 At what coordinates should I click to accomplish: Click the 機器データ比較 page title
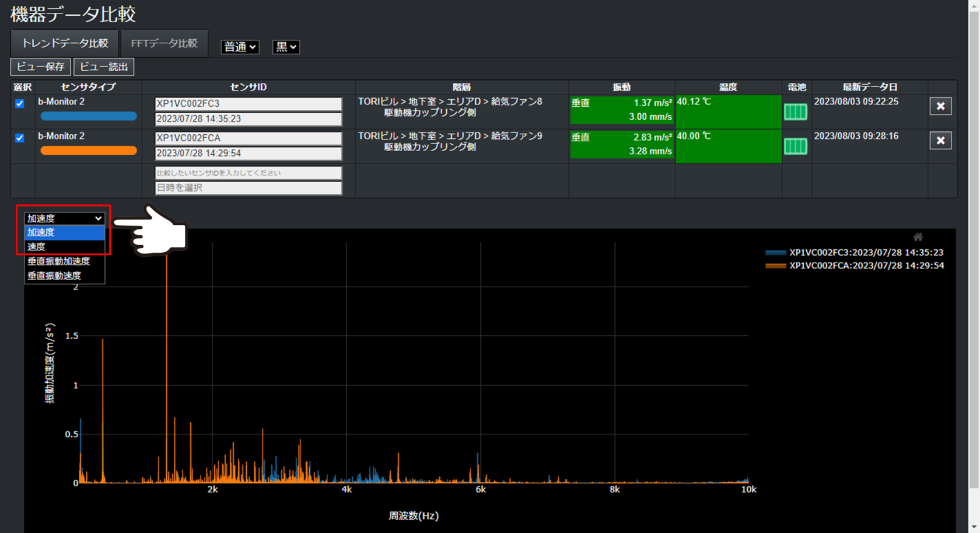point(73,14)
